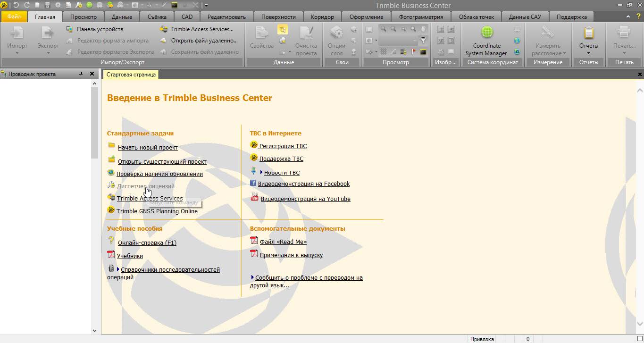
Task: Open Онлайн-справка (F1) link
Action: [147, 243]
